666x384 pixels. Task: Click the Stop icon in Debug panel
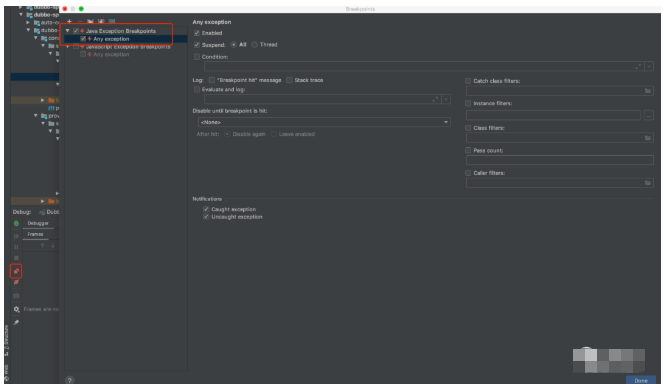16,258
